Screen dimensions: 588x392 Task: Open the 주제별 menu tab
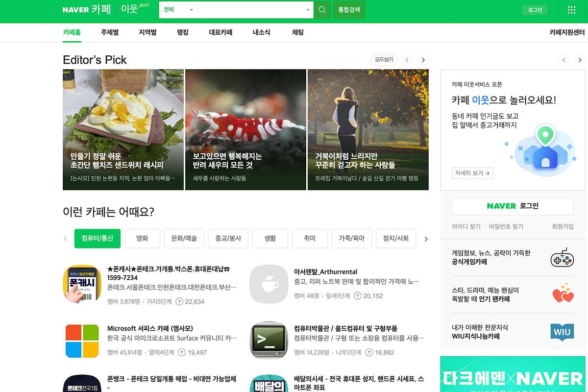[x=110, y=32]
